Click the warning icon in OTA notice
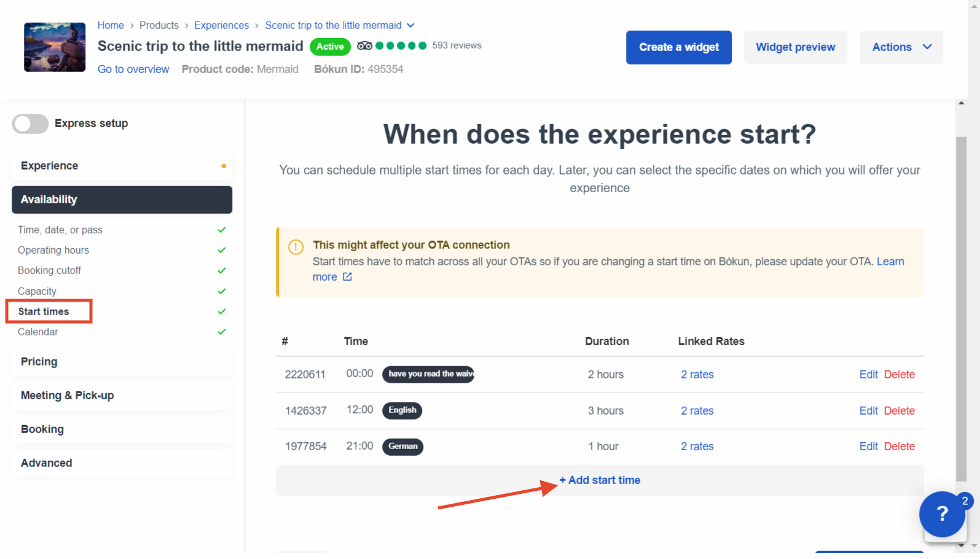 pyautogui.click(x=296, y=247)
